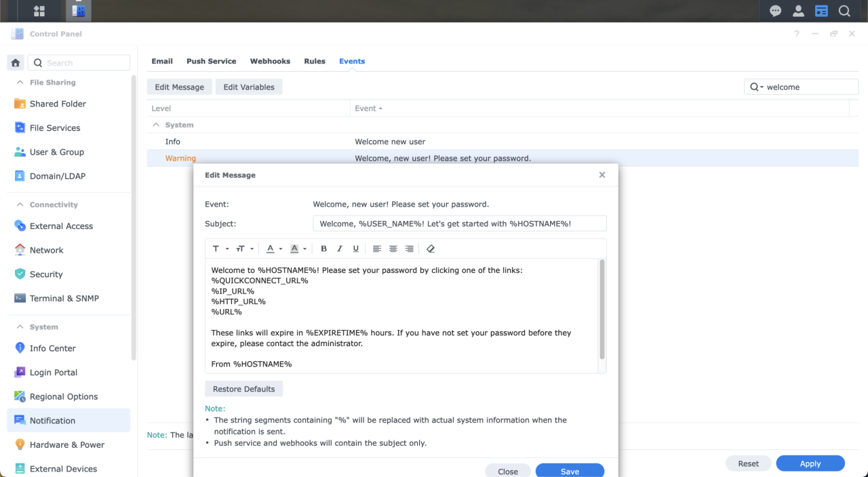This screenshot has height=477, width=868.
Task: Open the search magnifier in top bar
Action: tap(844, 10)
